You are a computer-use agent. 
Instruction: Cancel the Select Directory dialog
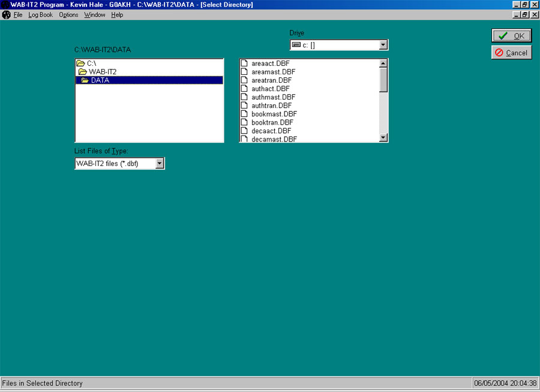[511, 52]
